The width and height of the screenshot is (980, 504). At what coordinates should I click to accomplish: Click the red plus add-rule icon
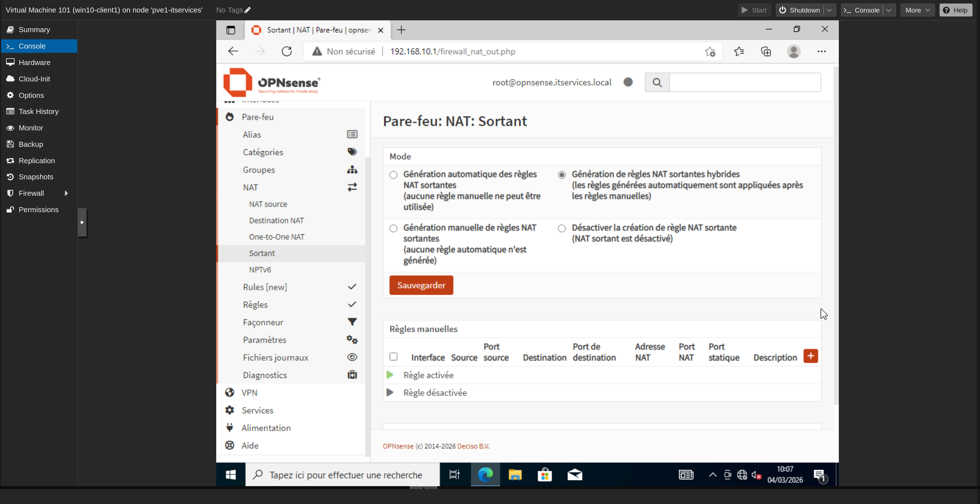[x=810, y=356]
